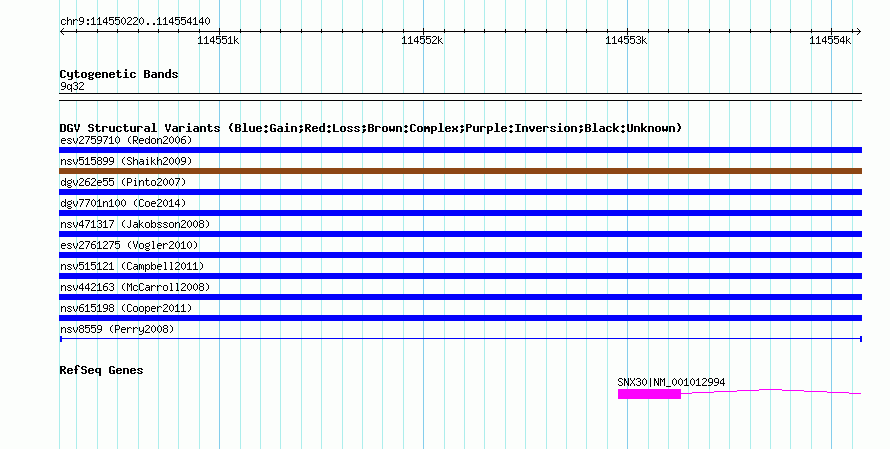Open nsv615198 (Cooper2011) variant
Image resolution: width=890 pixels, height=449 pixels.
[126, 308]
